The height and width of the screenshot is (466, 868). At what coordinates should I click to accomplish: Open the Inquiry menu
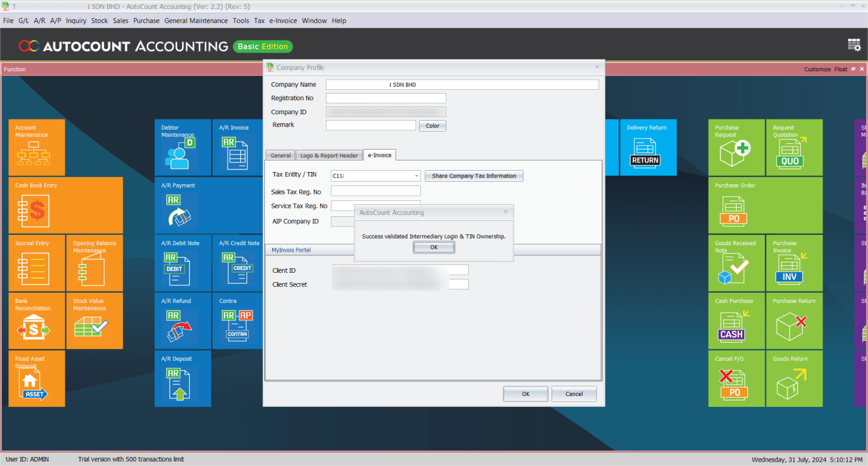[x=76, y=21]
